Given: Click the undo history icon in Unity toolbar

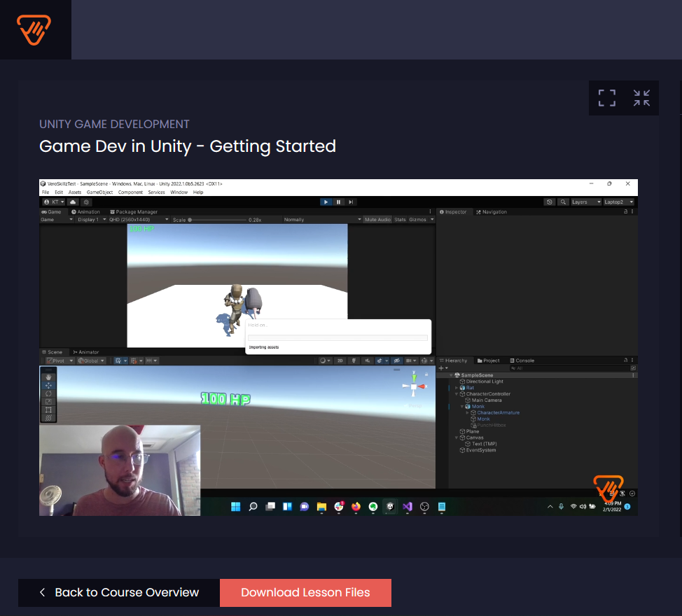Looking at the screenshot, I should 550,202.
